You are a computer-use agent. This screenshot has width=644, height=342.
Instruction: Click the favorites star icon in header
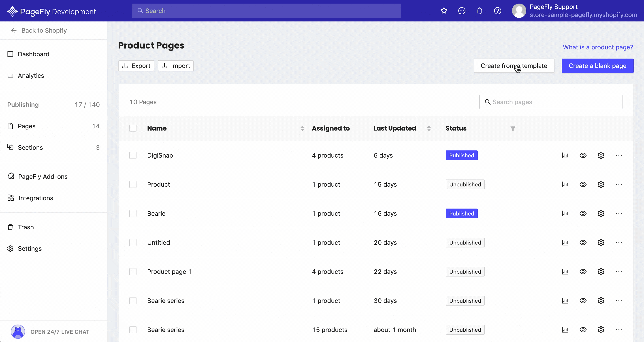click(x=444, y=11)
